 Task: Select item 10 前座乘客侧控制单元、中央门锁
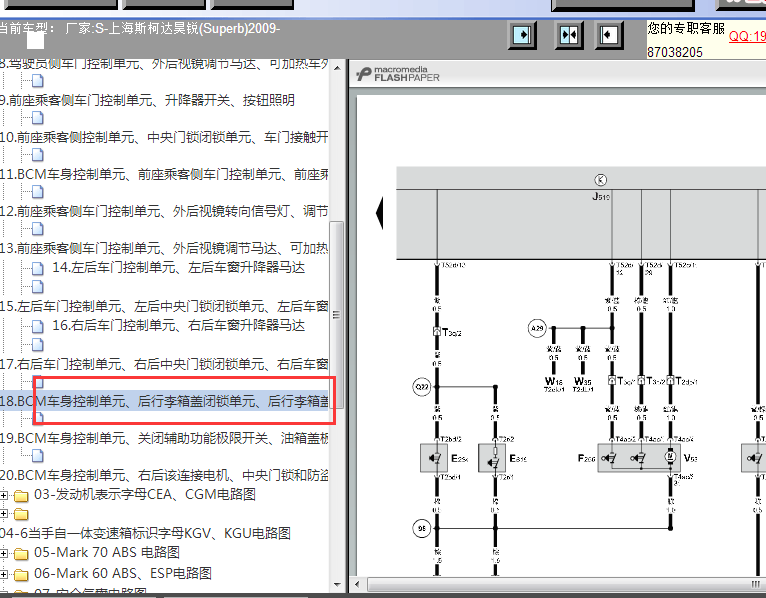[164, 137]
